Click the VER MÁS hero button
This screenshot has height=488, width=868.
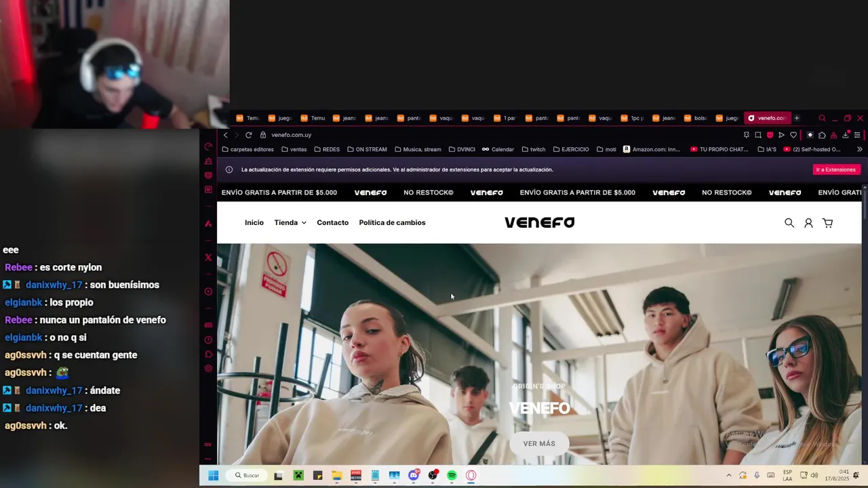click(539, 443)
